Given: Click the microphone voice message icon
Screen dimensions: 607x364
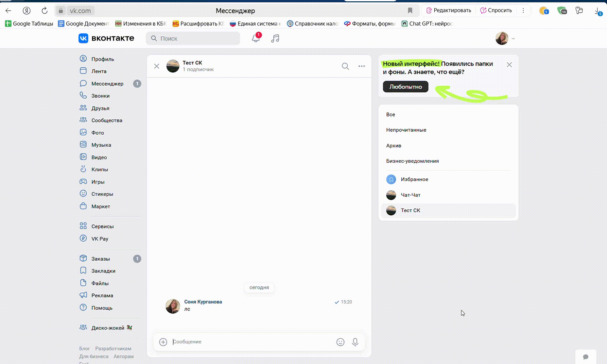Looking at the screenshot, I should click(x=355, y=342).
